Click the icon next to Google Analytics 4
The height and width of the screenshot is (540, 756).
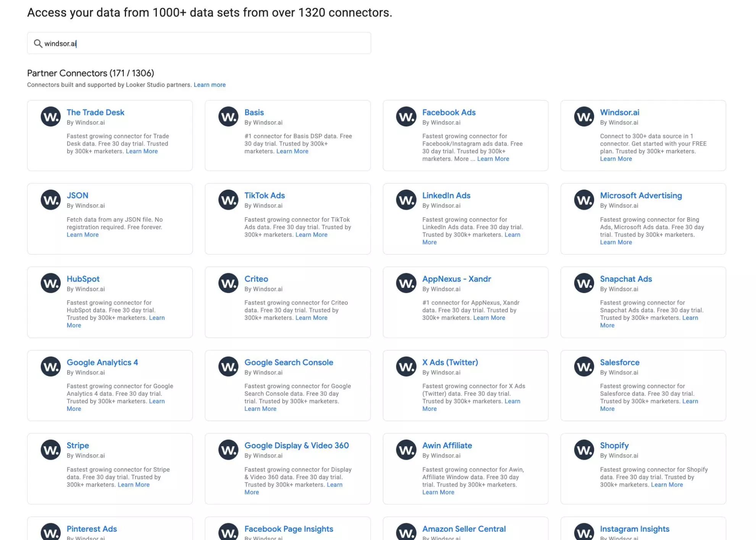51,366
